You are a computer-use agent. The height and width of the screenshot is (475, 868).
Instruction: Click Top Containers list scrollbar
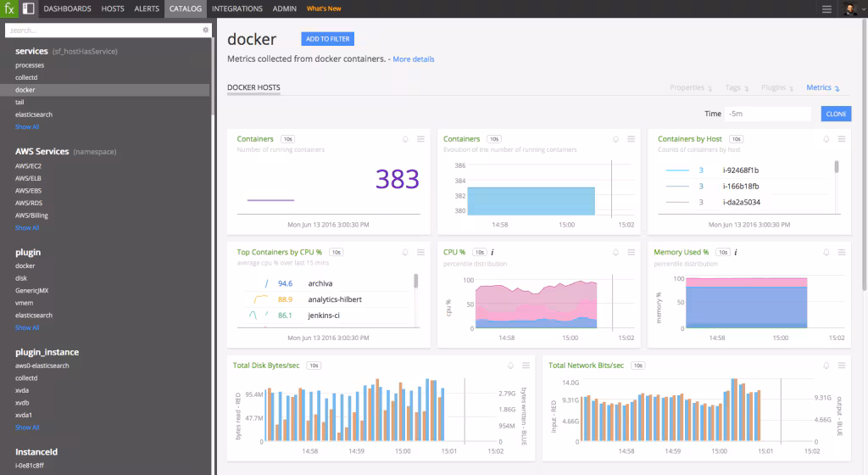pos(415,281)
